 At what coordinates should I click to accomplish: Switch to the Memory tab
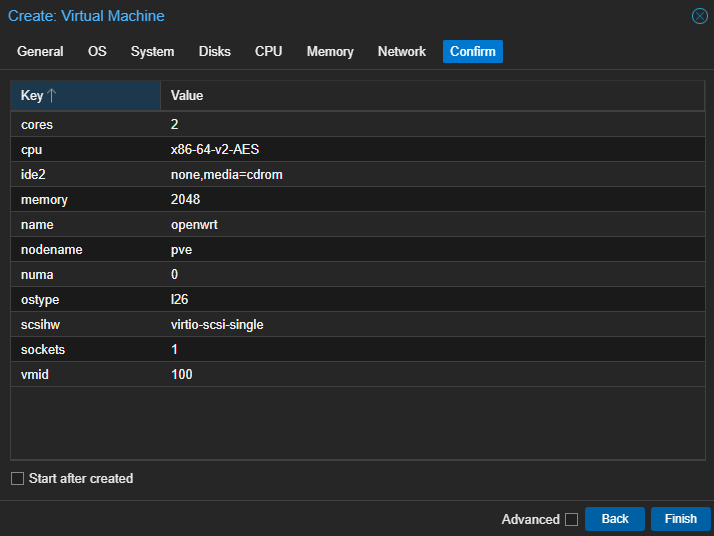pyautogui.click(x=330, y=51)
